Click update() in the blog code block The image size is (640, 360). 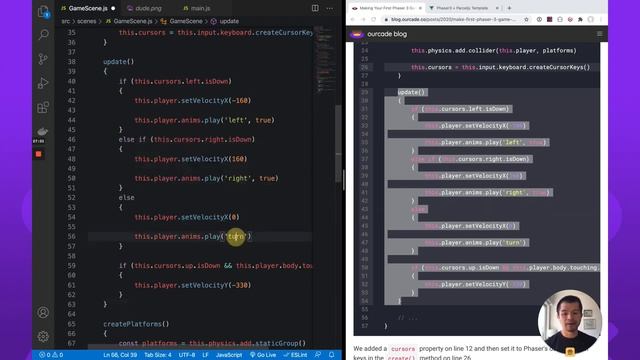(411, 92)
